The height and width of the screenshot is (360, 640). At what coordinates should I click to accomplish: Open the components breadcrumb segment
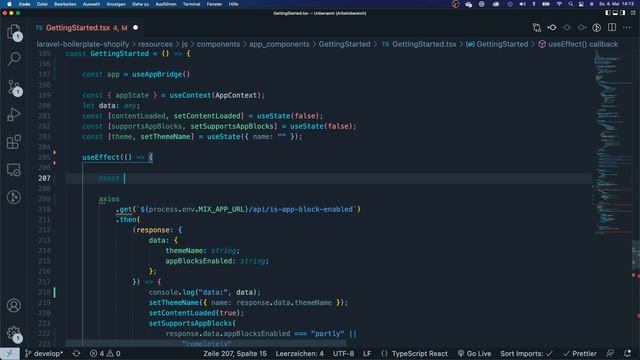click(x=218, y=44)
